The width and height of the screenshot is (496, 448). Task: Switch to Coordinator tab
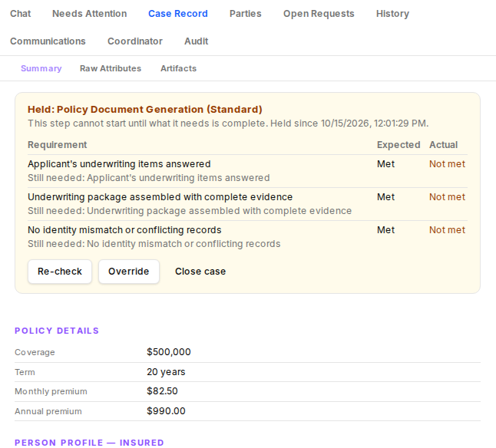[x=135, y=41]
